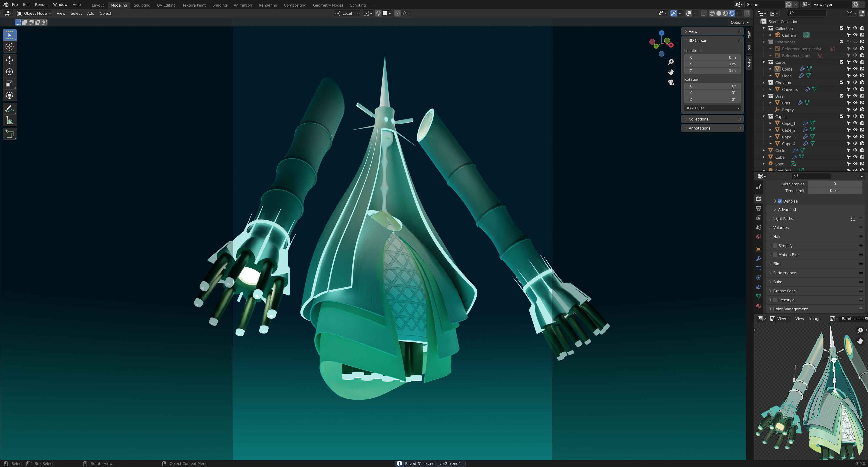Enable the Motion Blur checkbox
The width and height of the screenshot is (868, 467).
point(775,255)
